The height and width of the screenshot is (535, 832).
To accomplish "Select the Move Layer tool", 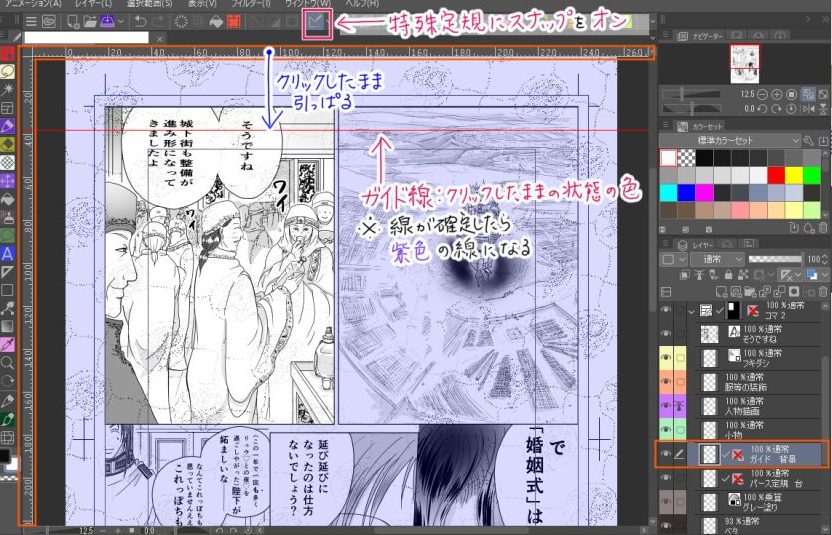I will [x=7, y=180].
